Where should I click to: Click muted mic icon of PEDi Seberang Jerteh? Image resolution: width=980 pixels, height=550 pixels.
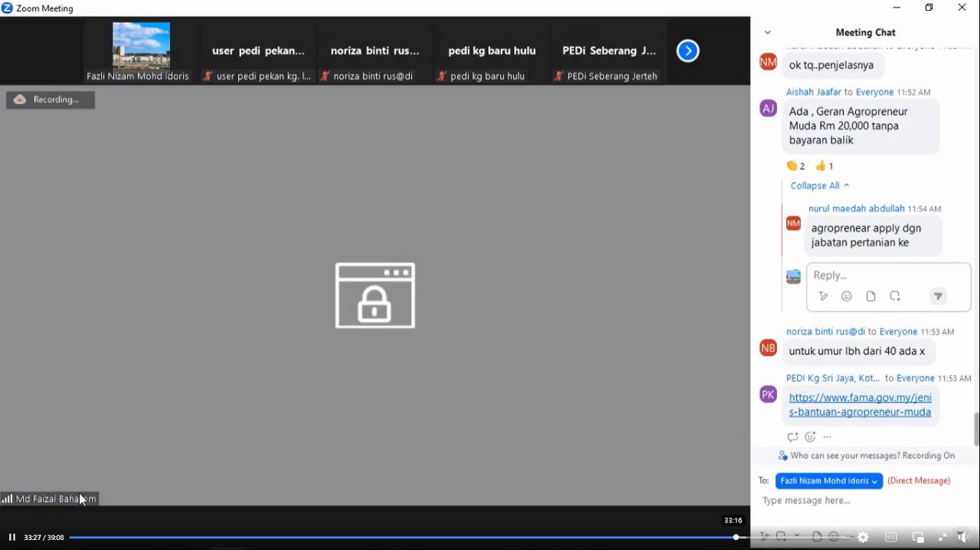(559, 76)
